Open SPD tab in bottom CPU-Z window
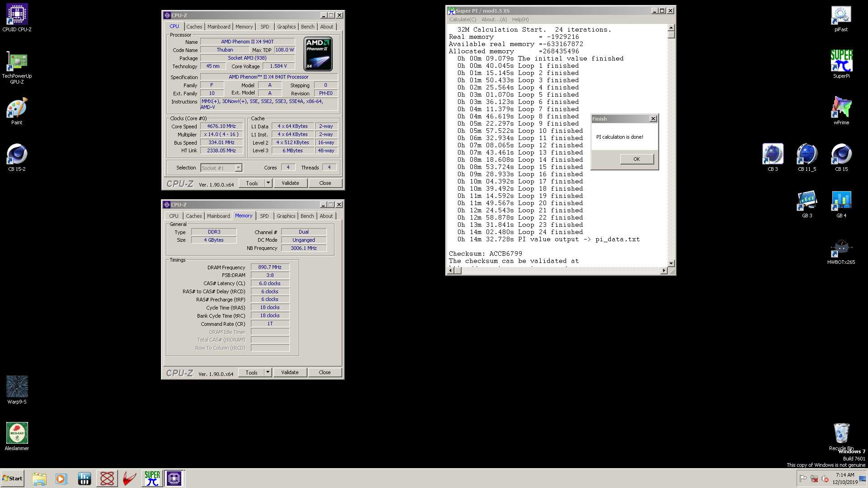The image size is (868, 488). (x=264, y=216)
